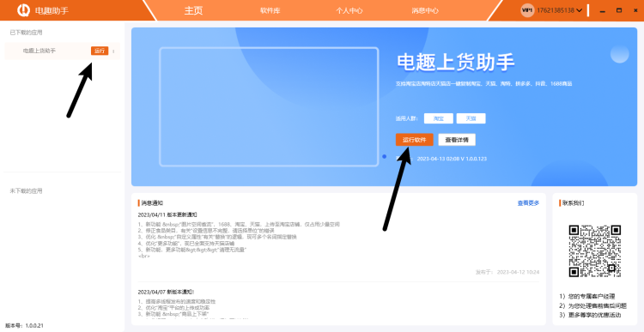Select the 天猫 audience tag
The image size is (644, 332).
point(471,118)
